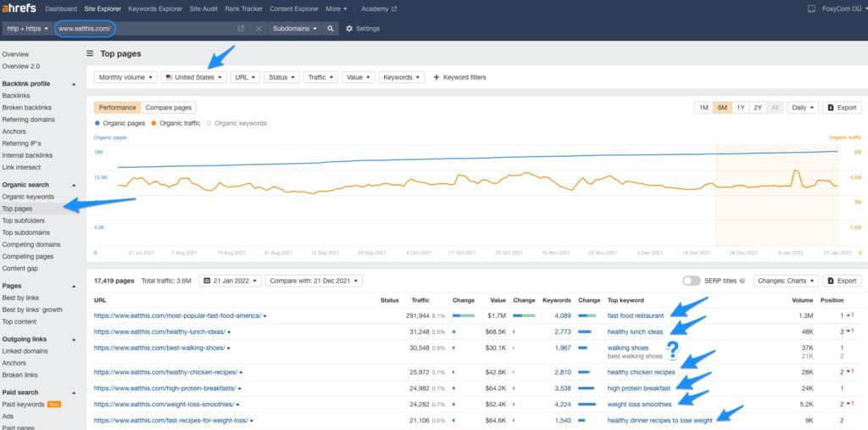Toggle Organic keywords series

click(x=236, y=124)
